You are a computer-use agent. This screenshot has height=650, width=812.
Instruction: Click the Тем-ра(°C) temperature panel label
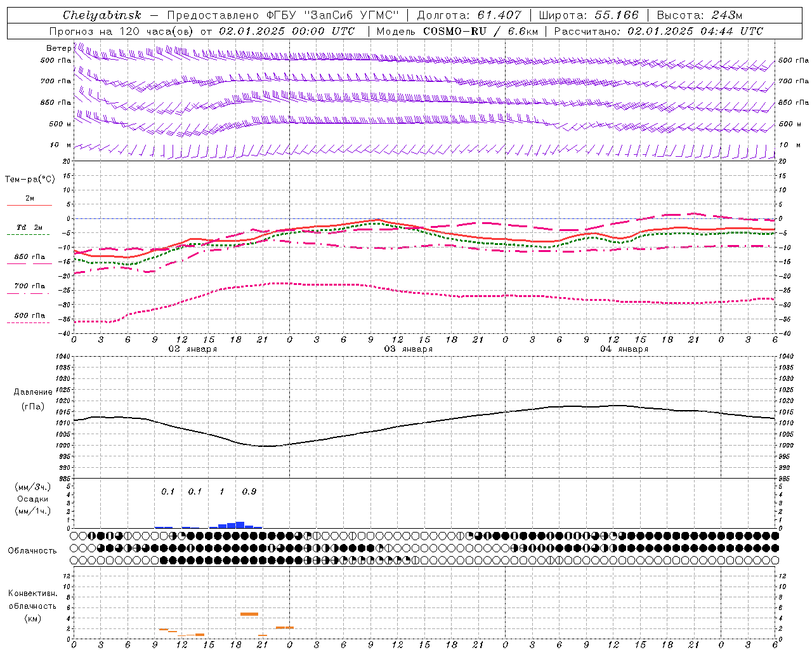click(30, 180)
